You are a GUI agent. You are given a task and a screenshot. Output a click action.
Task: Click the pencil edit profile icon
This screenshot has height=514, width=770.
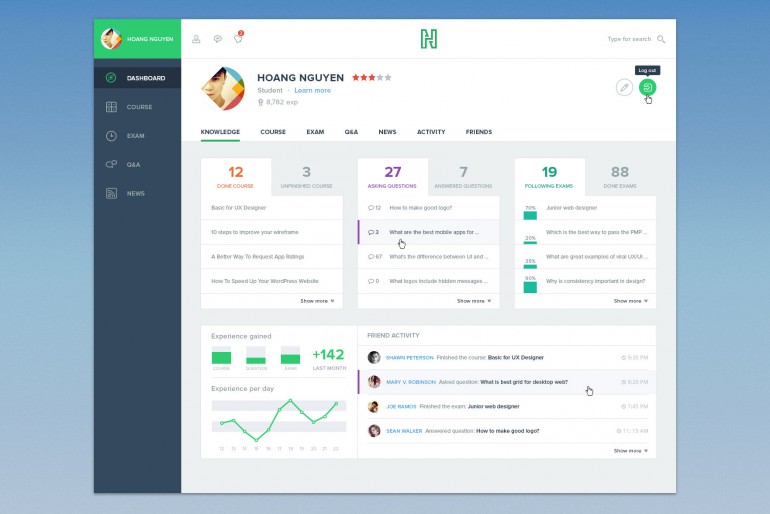(624, 88)
